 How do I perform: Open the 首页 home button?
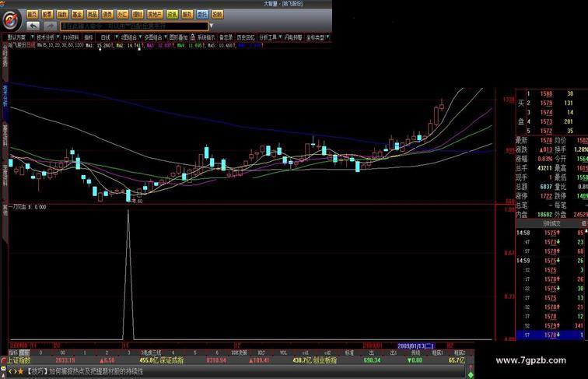[32, 15]
